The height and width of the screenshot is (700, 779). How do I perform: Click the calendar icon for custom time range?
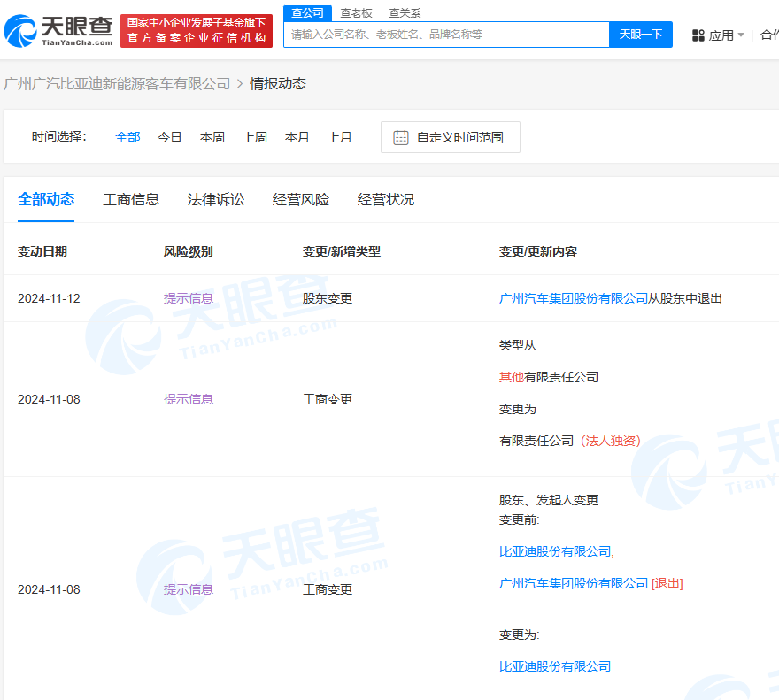click(x=400, y=137)
